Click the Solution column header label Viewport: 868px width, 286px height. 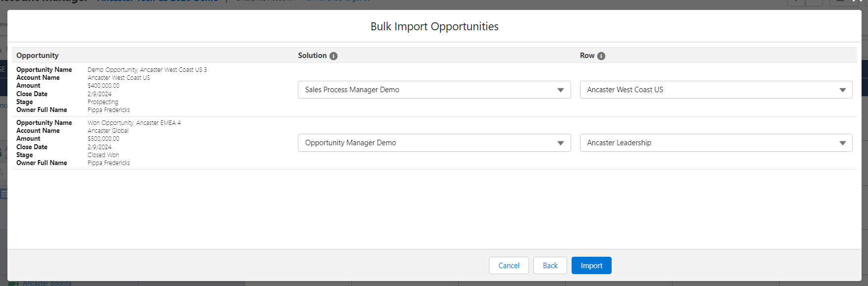312,56
